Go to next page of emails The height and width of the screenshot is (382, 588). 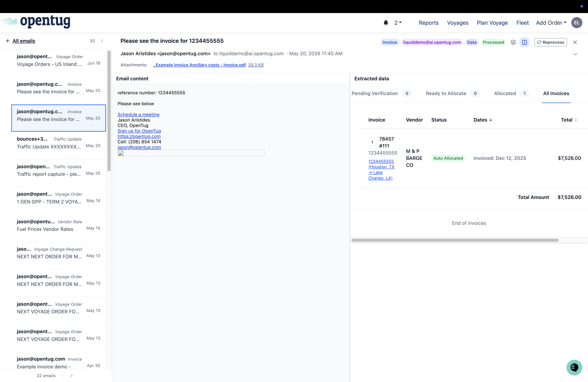pos(72,376)
